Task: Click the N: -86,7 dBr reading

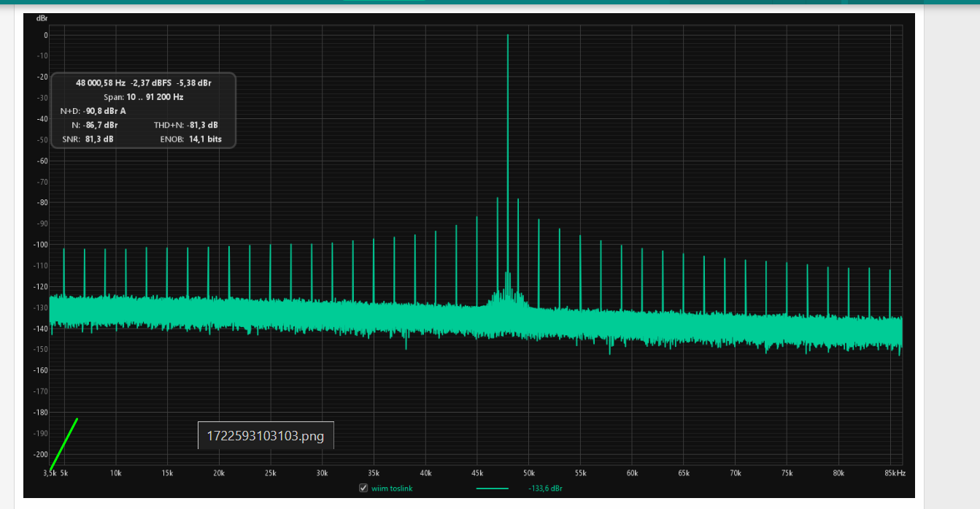Action: [94, 125]
